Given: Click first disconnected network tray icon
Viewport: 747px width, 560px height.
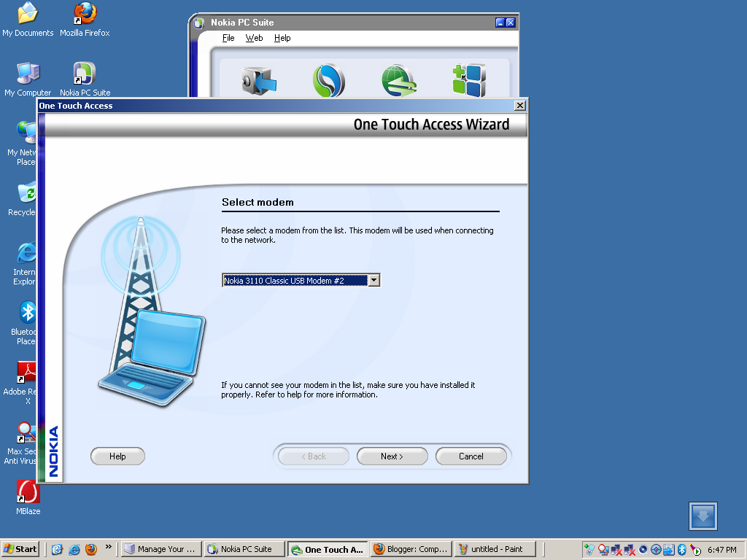Looking at the screenshot, I should [616, 550].
